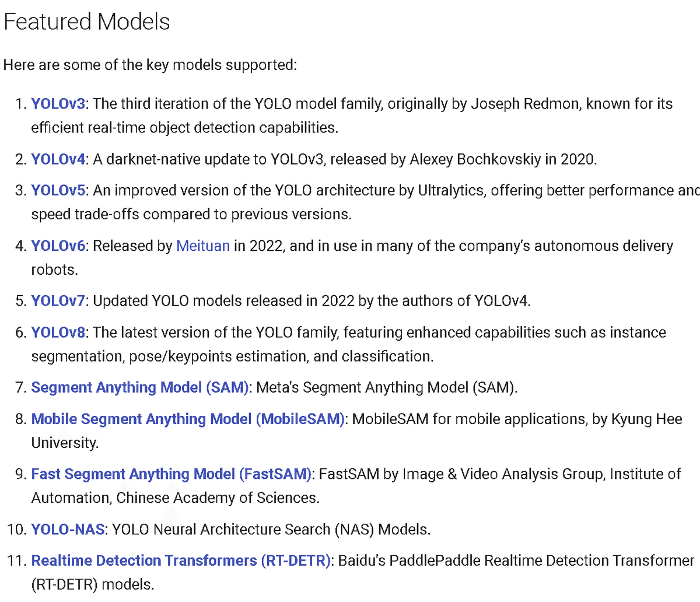Open the YOLOv6 documentation link
Image resolution: width=700 pixels, height=602 pixels.
(x=58, y=246)
